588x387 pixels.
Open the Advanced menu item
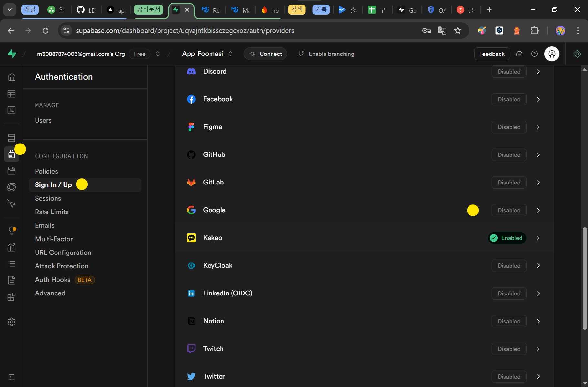point(50,293)
